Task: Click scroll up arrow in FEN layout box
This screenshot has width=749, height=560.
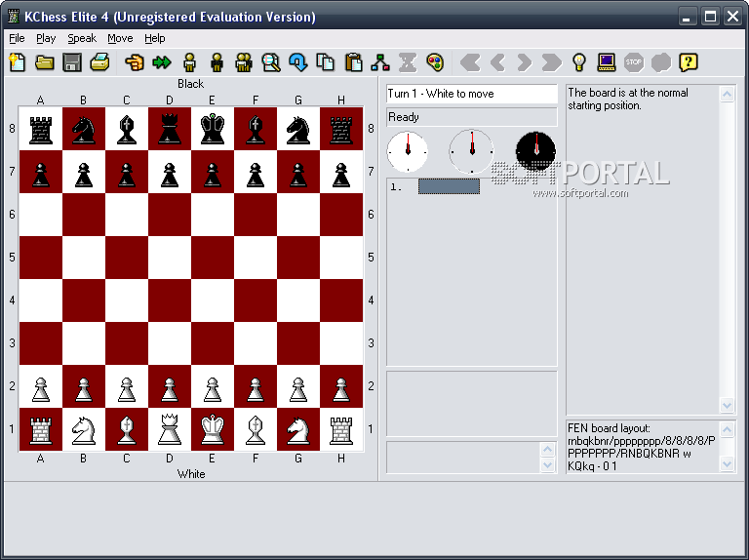Action: [727, 430]
